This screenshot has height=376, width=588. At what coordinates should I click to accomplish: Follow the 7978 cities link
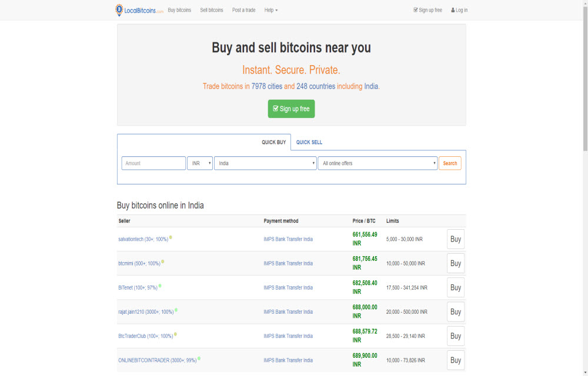point(266,86)
